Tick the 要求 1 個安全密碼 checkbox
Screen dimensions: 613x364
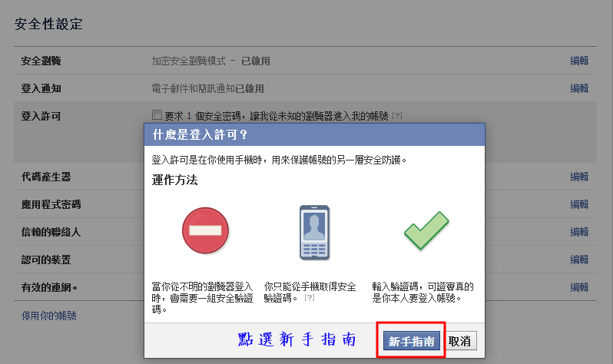[157, 114]
